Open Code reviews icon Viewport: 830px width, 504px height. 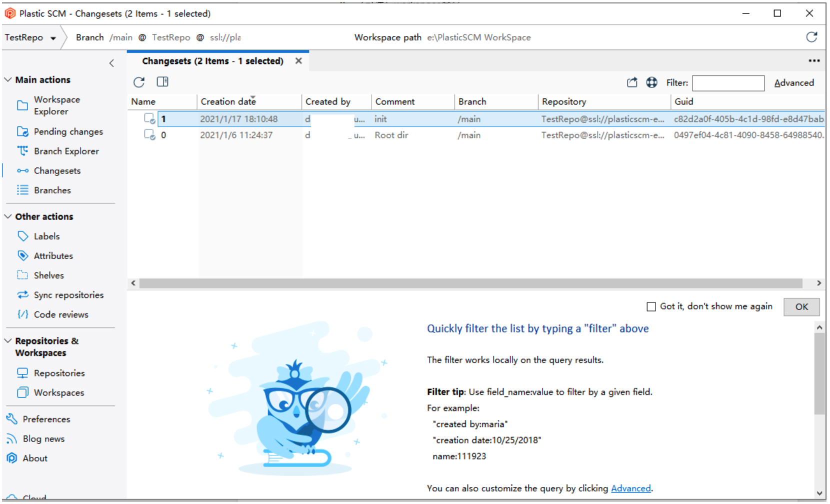(x=22, y=314)
